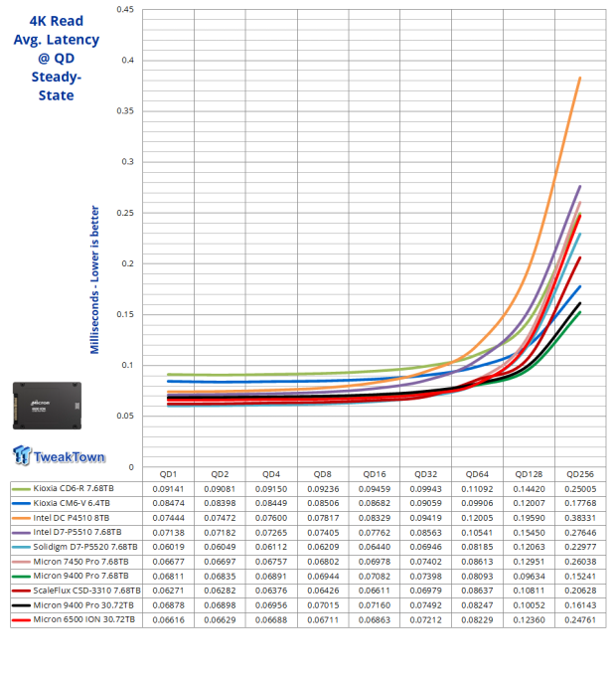
Task: Click cell value 0.27646
Action: click(580, 533)
